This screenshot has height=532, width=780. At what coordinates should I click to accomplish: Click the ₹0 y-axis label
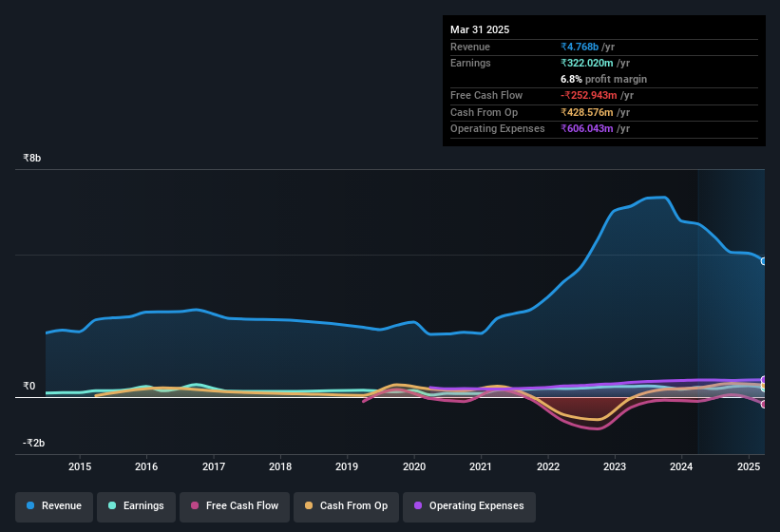(29, 387)
